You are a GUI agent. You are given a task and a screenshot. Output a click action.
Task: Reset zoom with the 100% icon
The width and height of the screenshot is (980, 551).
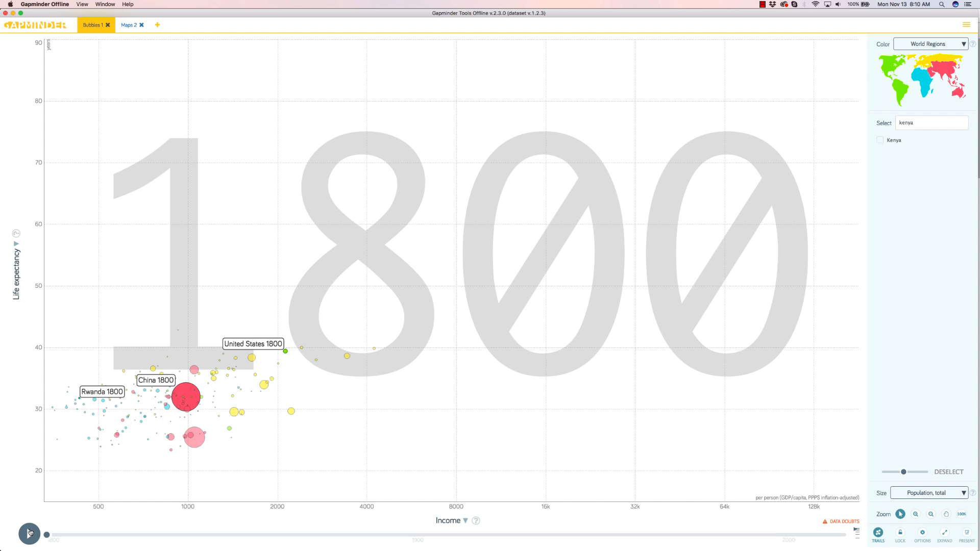pos(962,514)
